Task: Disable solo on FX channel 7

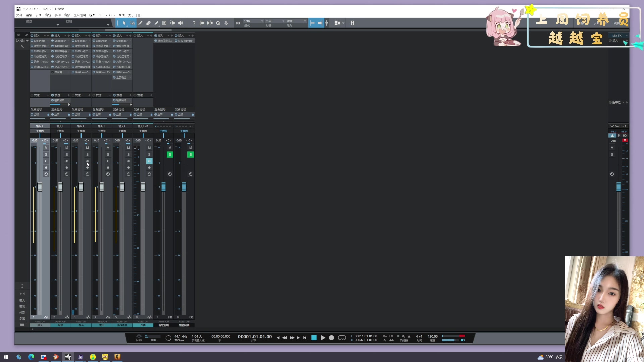Action: pos(170,155)
